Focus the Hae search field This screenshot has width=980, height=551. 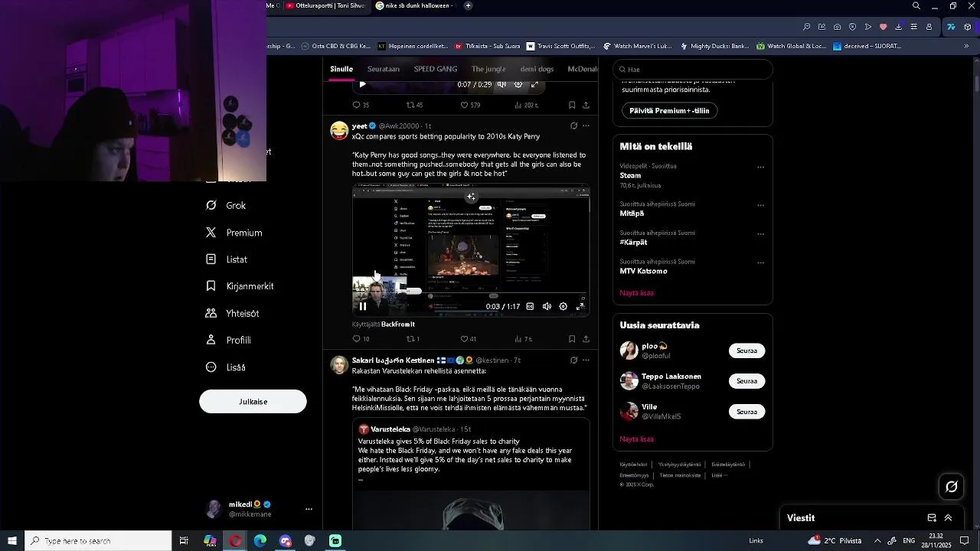point(693,69)
